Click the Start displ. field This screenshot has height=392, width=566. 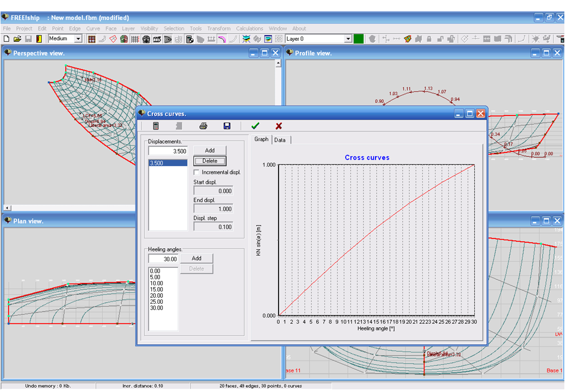click(213, 191)
